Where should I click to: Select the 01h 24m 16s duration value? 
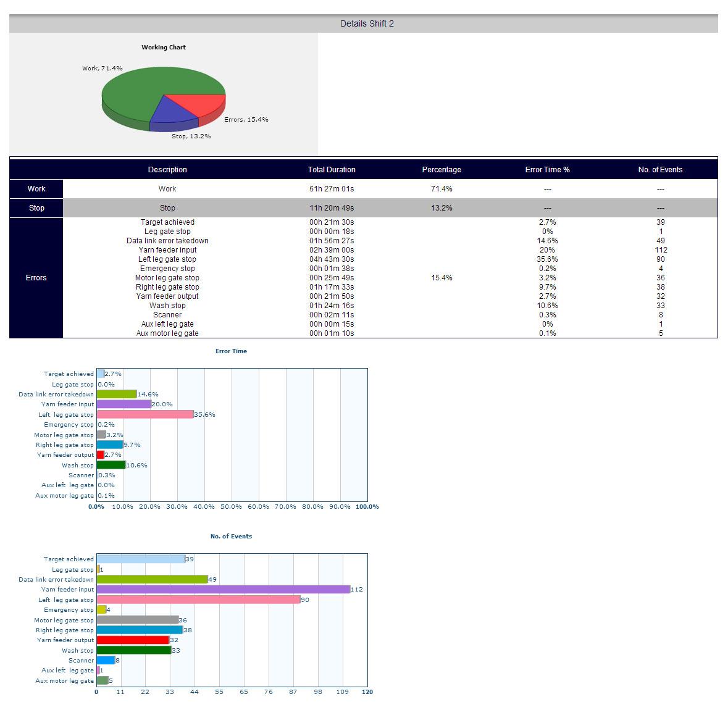pyautogui.click(x=332, y=306)
